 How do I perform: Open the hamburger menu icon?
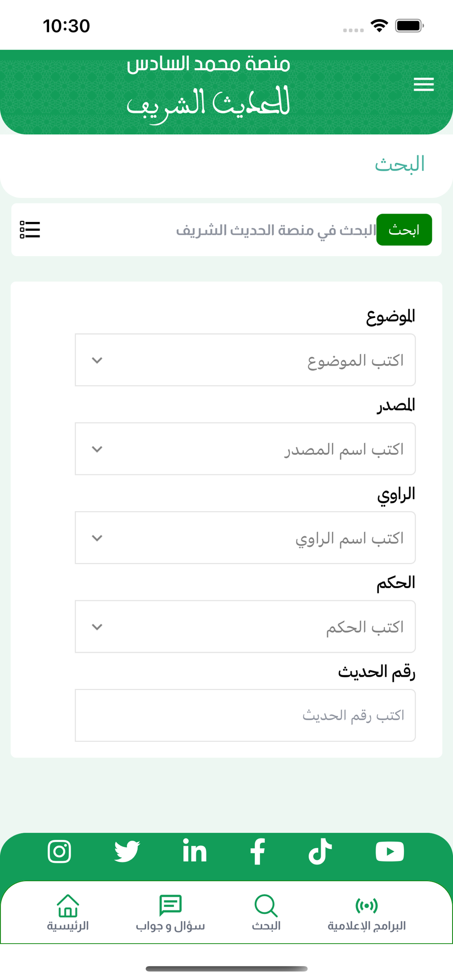[424, 84]
